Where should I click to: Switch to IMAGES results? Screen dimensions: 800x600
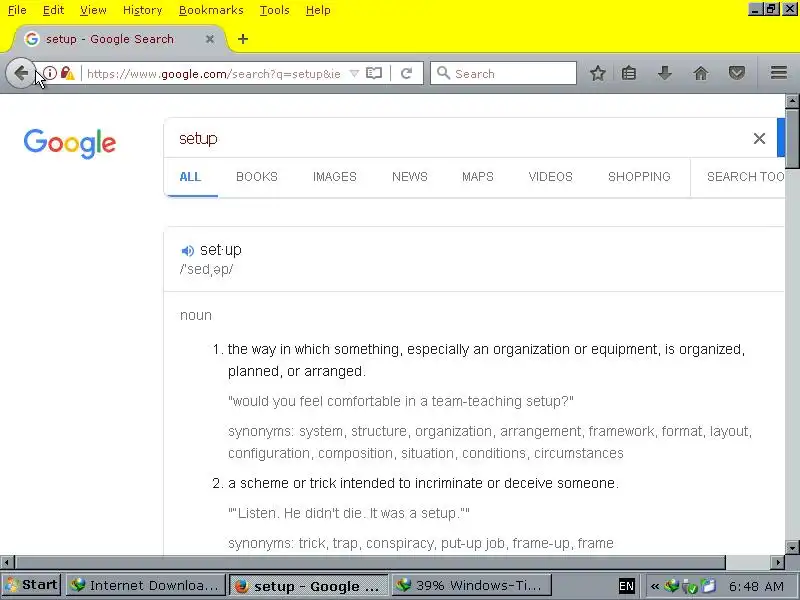[335, 177]
